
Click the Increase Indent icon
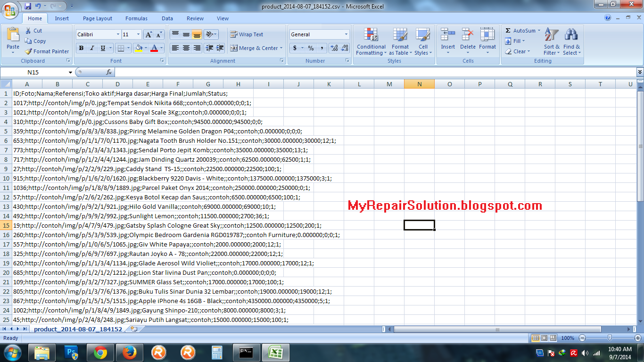click(x=220, y=48)
